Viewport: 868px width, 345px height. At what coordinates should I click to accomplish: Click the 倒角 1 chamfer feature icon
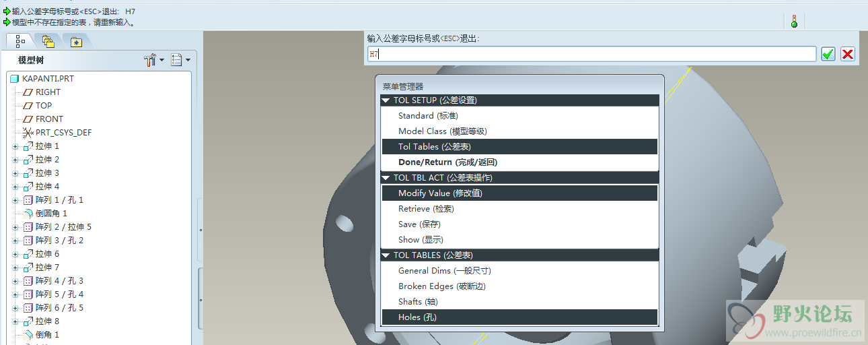[x=28, y=335]
